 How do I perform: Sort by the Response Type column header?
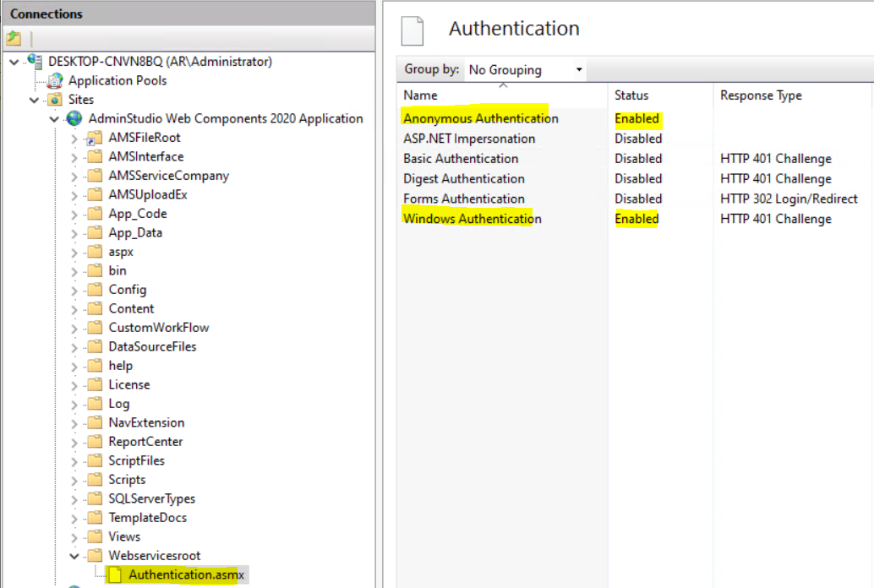(761, 95)
